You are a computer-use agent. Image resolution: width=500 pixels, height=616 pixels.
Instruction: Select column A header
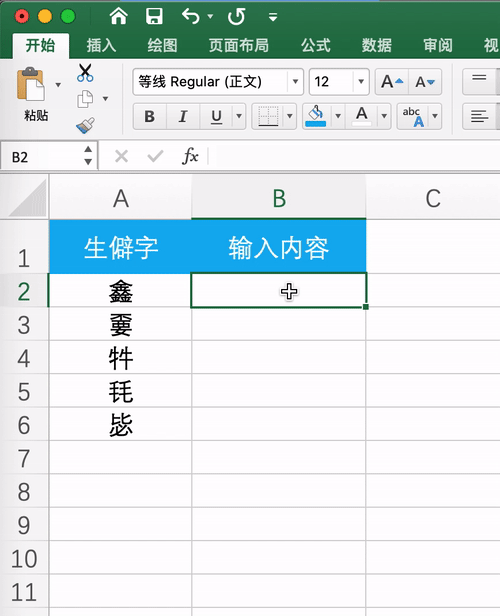point(121,198)
